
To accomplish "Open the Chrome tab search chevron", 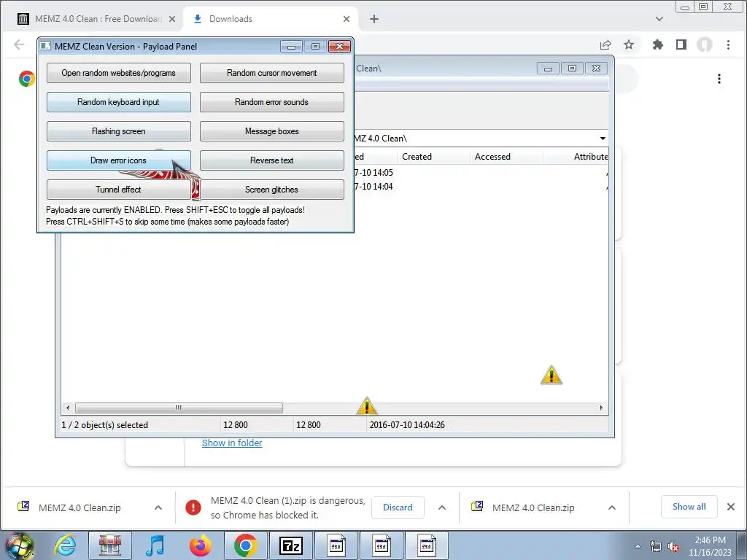I will point(659,19).
